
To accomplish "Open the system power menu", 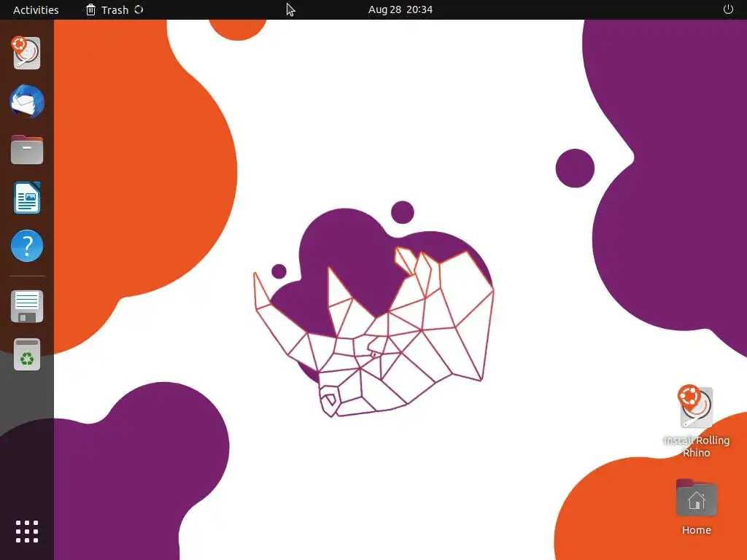I will (728, 9).
